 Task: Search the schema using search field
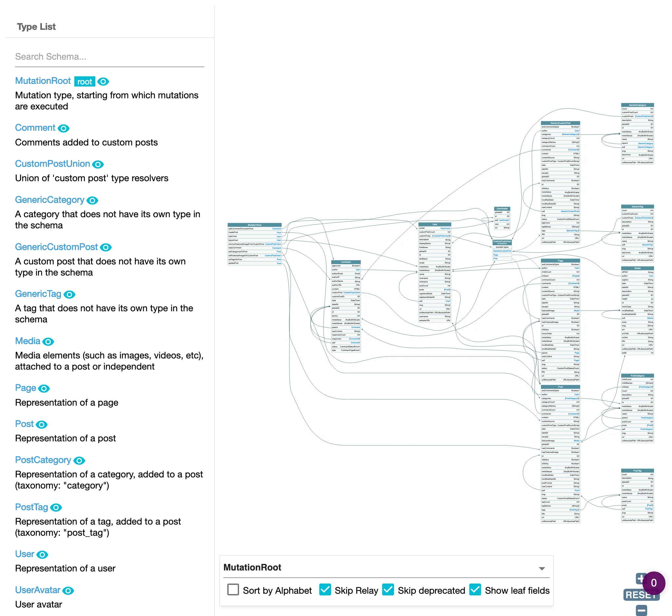(x=108, y=57)
